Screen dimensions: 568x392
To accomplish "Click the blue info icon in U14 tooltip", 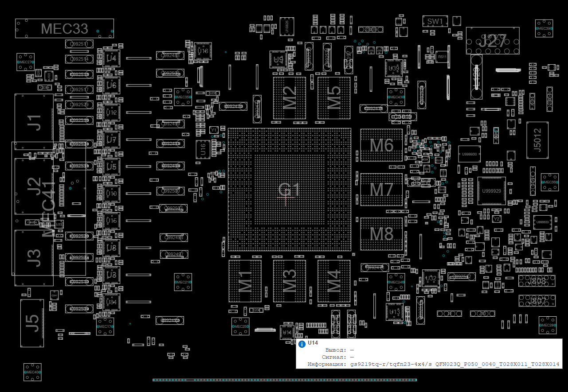I will point(302,344).
